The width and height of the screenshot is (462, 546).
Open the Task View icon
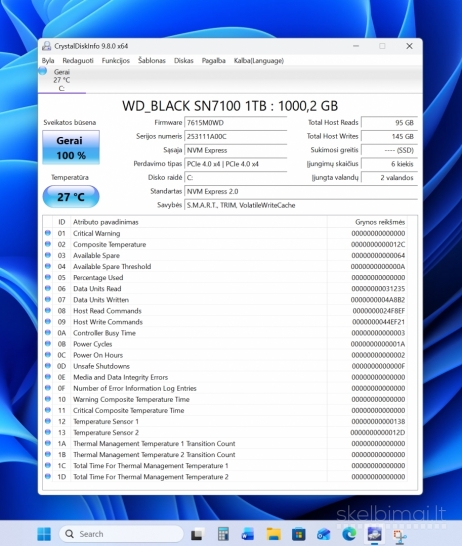click(x=198, y=534)
